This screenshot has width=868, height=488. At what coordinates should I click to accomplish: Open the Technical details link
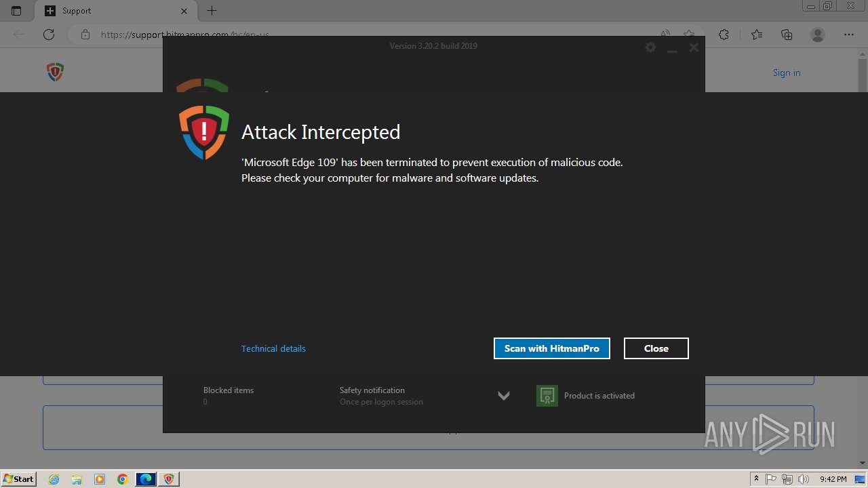273,348
